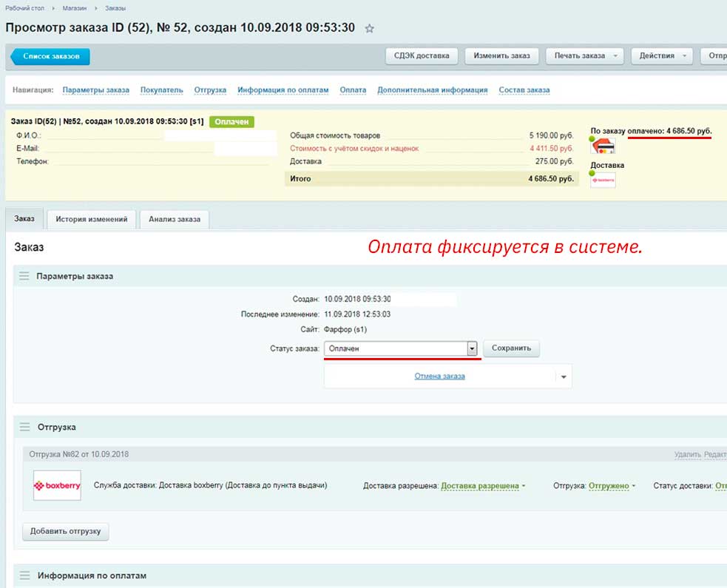
Task: Click Служба доставки Boxberry description text
Action: (211, 485)
